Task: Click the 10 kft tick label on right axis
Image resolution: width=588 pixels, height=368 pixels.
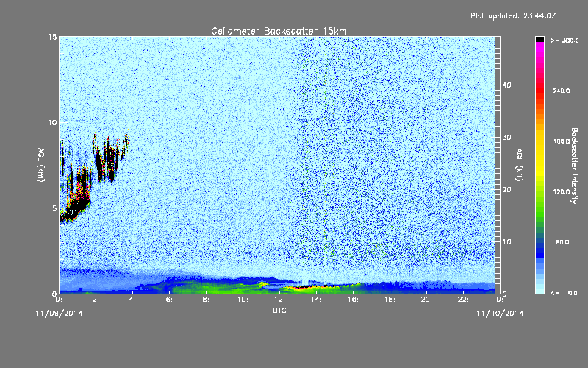Action: (x=506, y=242)
